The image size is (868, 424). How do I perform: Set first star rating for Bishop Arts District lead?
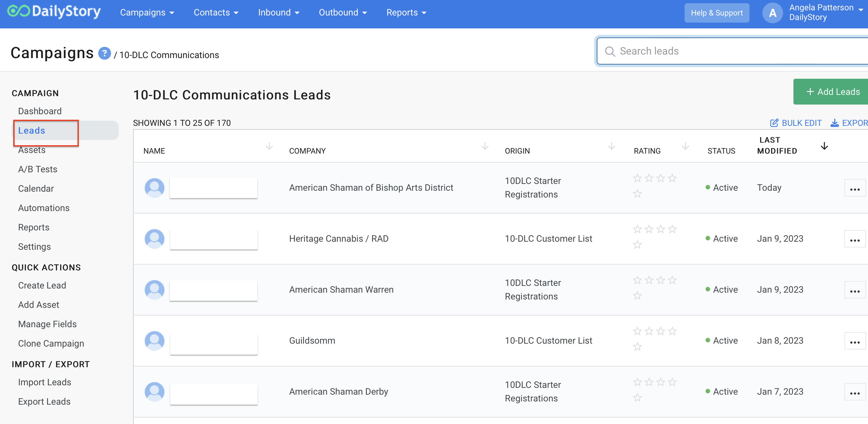click(x=637, y=178)
